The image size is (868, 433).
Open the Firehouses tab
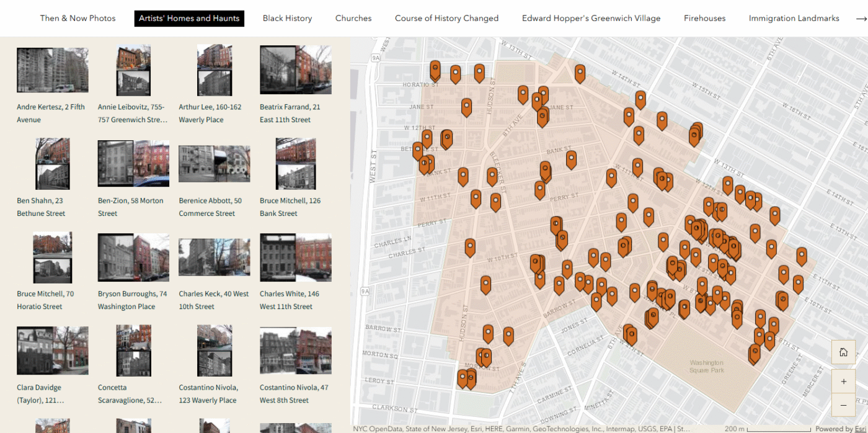[704, 18]
